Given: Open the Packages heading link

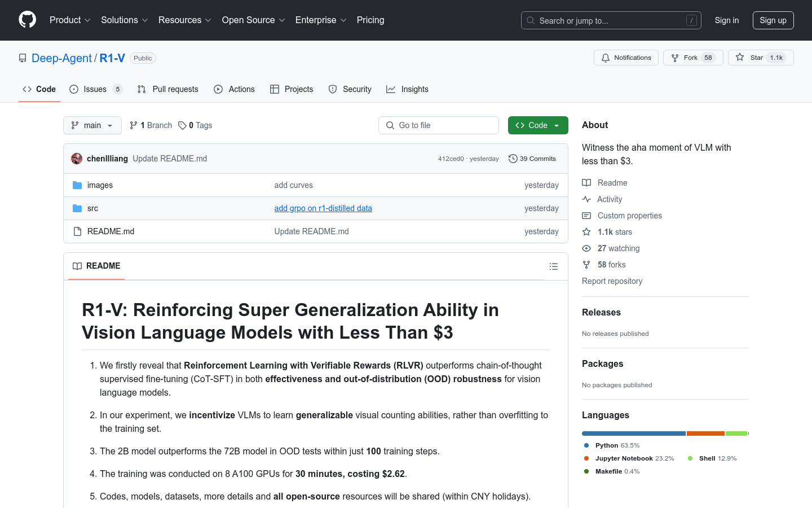Looking at the screenshot, I should click(x=602, y=364).
